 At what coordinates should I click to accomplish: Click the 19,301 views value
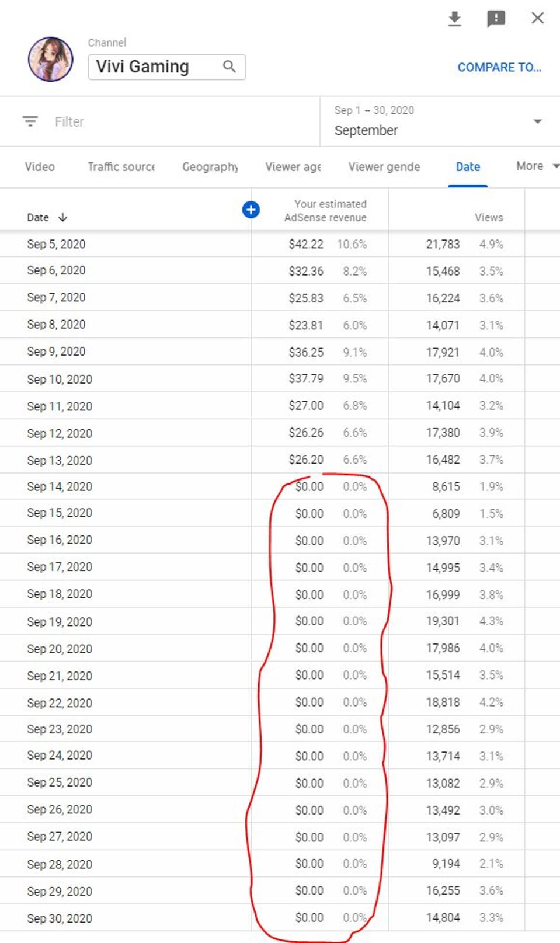pyautogui.click(x=443, y=621)
